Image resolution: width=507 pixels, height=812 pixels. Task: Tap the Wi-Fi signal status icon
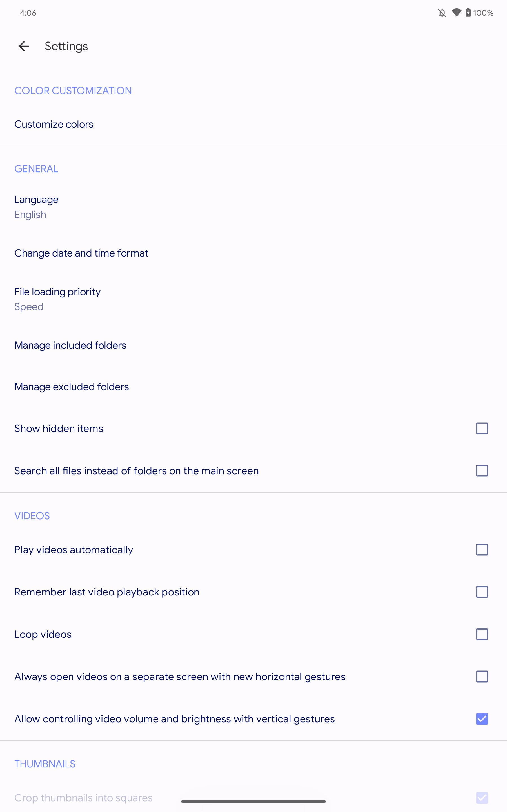coord(456,13)
